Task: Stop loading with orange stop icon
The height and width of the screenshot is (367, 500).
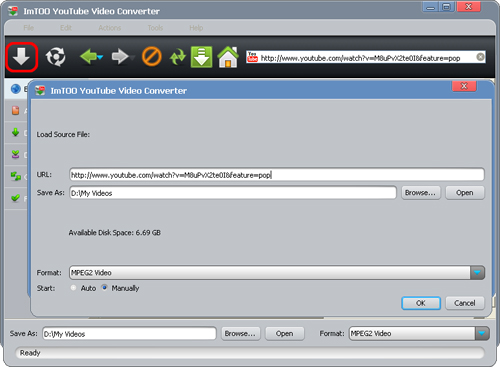Action: pos(152,57)
